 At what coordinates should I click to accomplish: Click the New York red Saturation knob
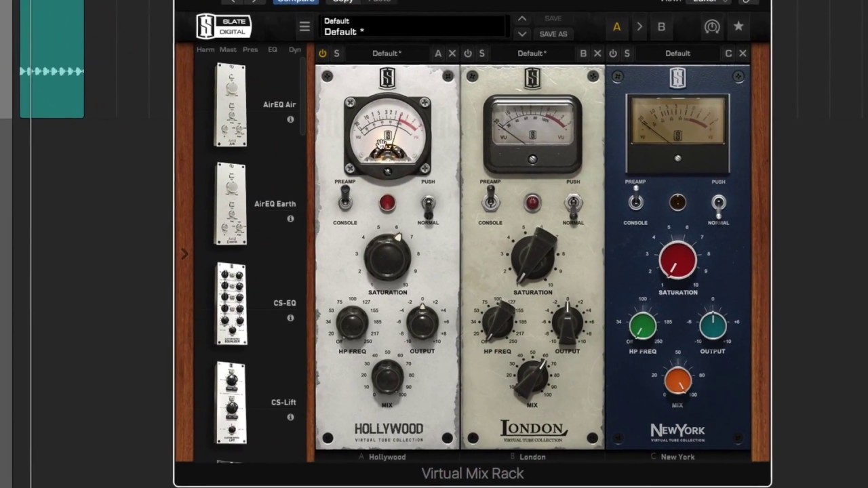tap(677, 261)
